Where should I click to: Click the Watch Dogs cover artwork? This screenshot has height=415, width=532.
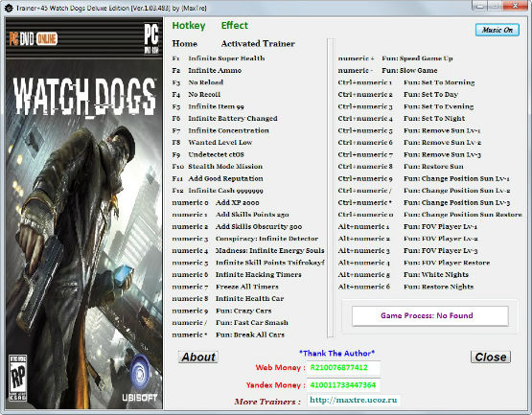[84, 213]
